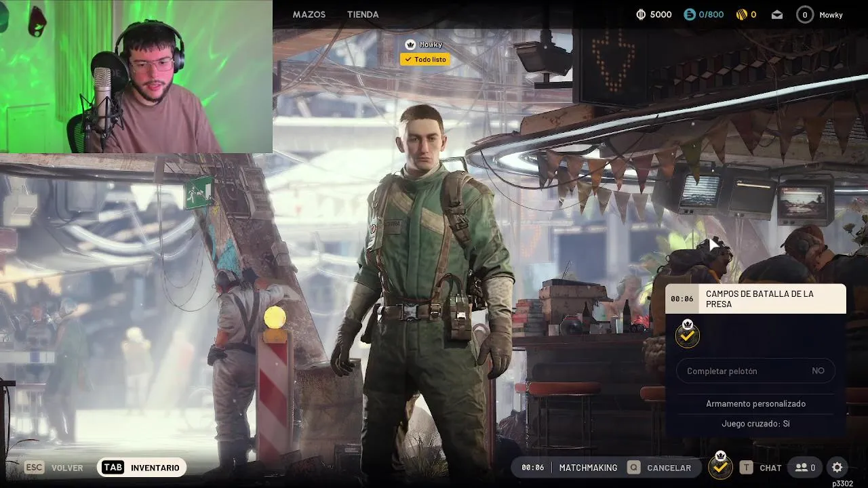Click the ESC Volver back button
The height and width of the screenshot is (488, 868).
(x=54, y=468)
